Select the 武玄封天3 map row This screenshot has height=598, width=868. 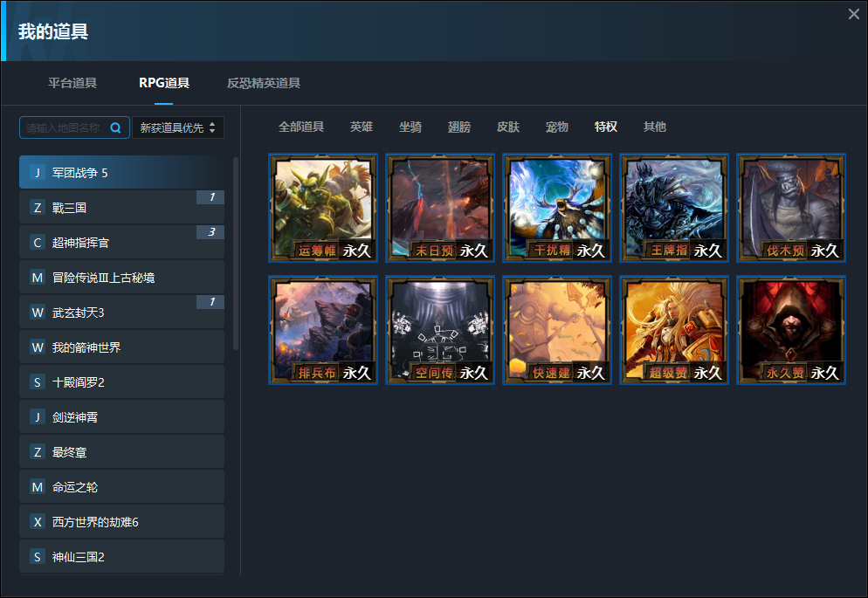coord(121,313)
